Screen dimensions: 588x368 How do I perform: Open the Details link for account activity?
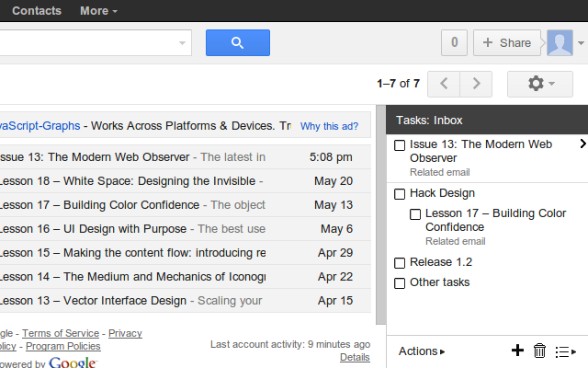coord(355,357)
